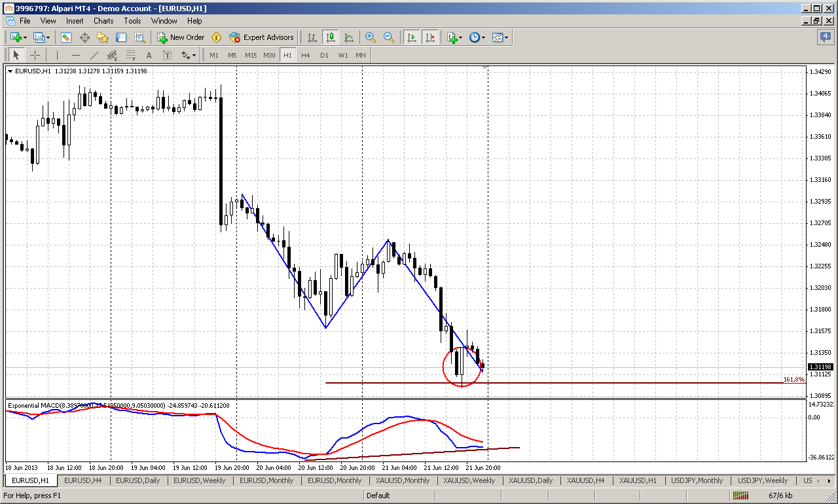Open the chart Templates dropdown

pos(498,37)
